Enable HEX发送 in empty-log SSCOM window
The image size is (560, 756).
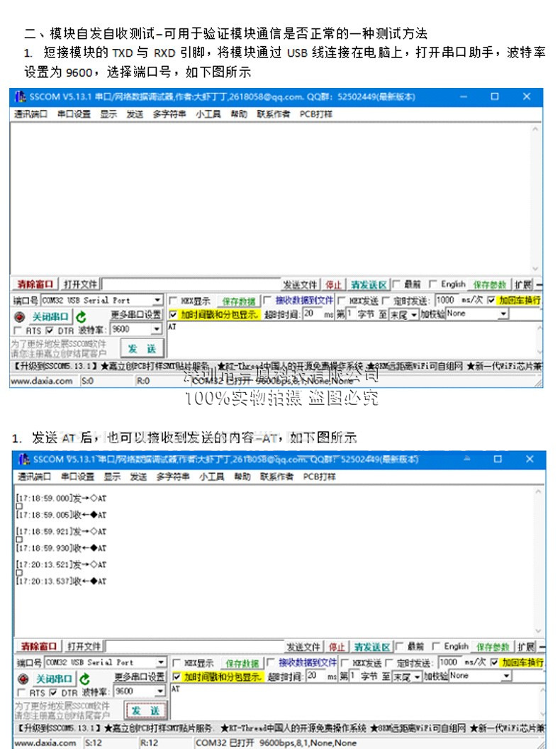point(342,301)
